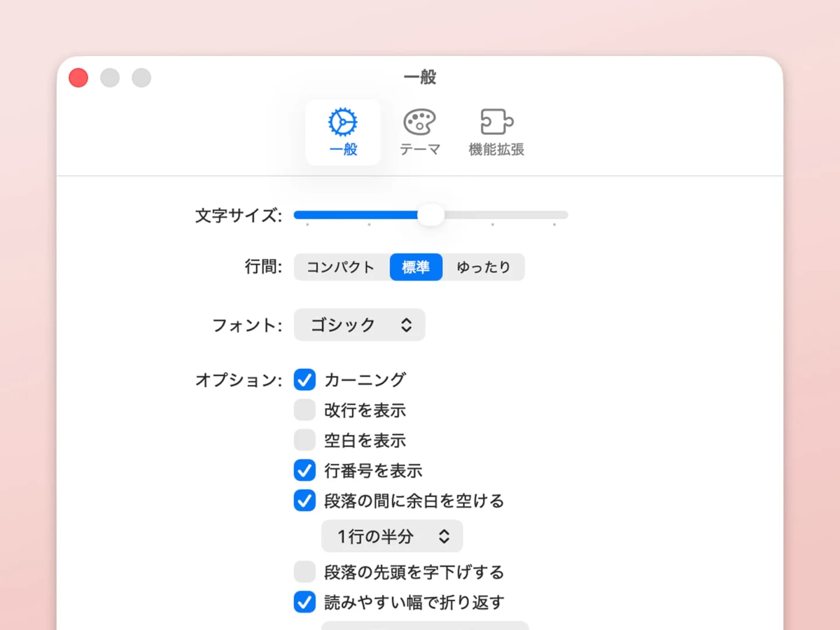The image size is (840, 630).
Task: Select コンパクト line spacing
Action: pyautogui.click(x=341, y=267)
